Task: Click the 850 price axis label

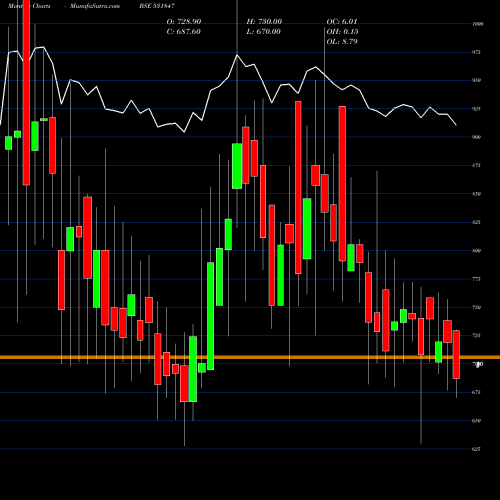Action: point(476,194)
